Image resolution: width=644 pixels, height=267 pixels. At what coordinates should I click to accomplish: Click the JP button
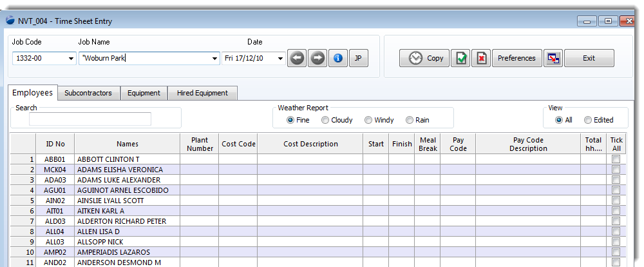359,59
